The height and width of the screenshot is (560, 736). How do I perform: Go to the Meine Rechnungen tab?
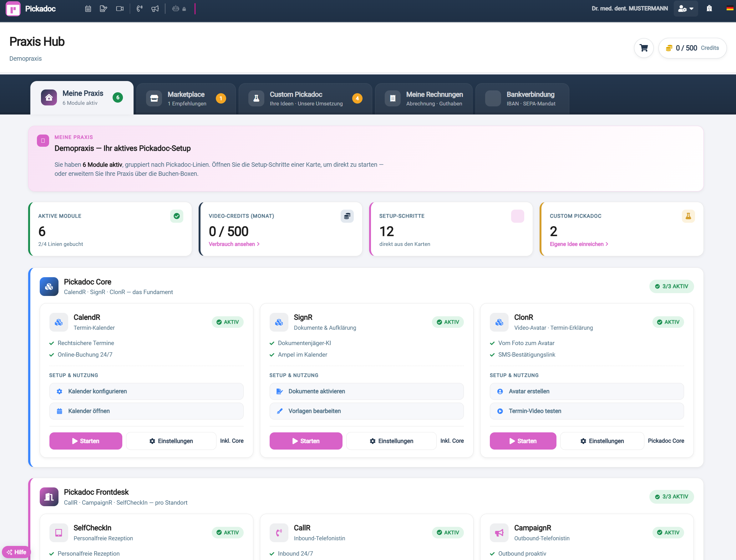point(424,99)
